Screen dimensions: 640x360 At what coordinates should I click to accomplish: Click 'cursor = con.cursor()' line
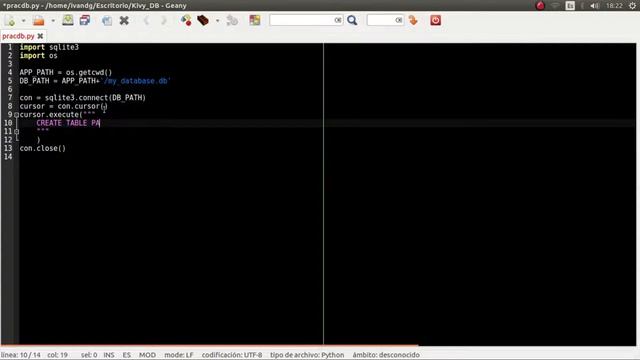tap(63, 107)
